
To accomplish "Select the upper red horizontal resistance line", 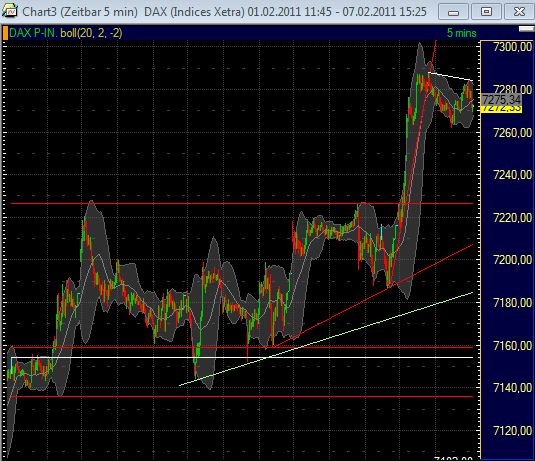I will [242, 203].
